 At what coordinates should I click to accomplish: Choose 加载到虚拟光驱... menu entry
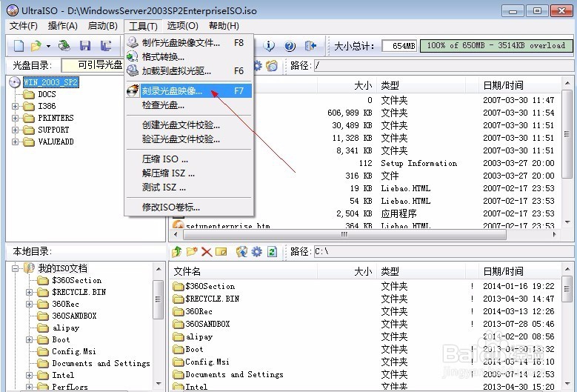pyautogui.click(x=189, y=70)
